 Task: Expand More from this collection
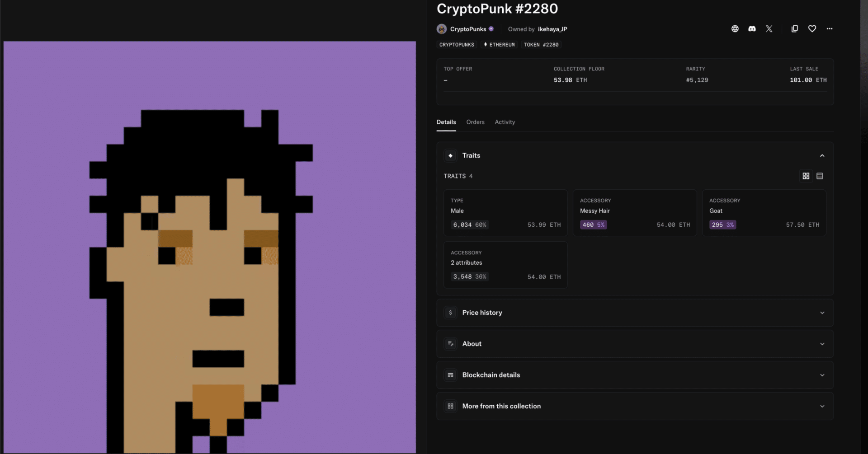[635, 406]
